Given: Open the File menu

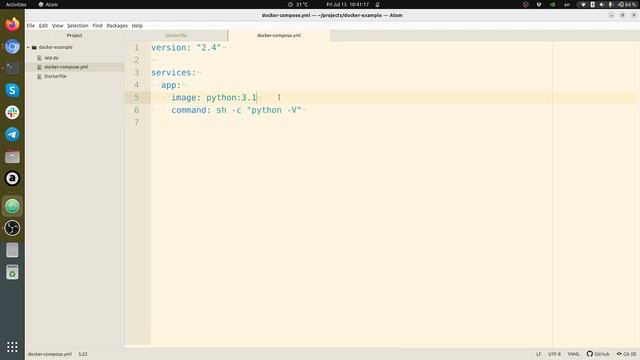Looking at the screenshot, I should coord(31,26).
